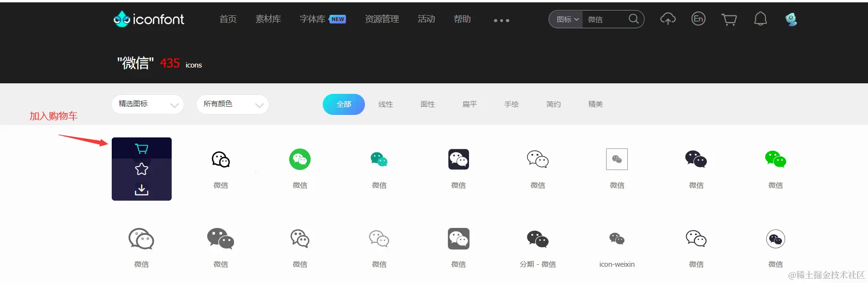Filter icons by 精美 style
This screenshot has height=283, width=868.
coord(596,104)
